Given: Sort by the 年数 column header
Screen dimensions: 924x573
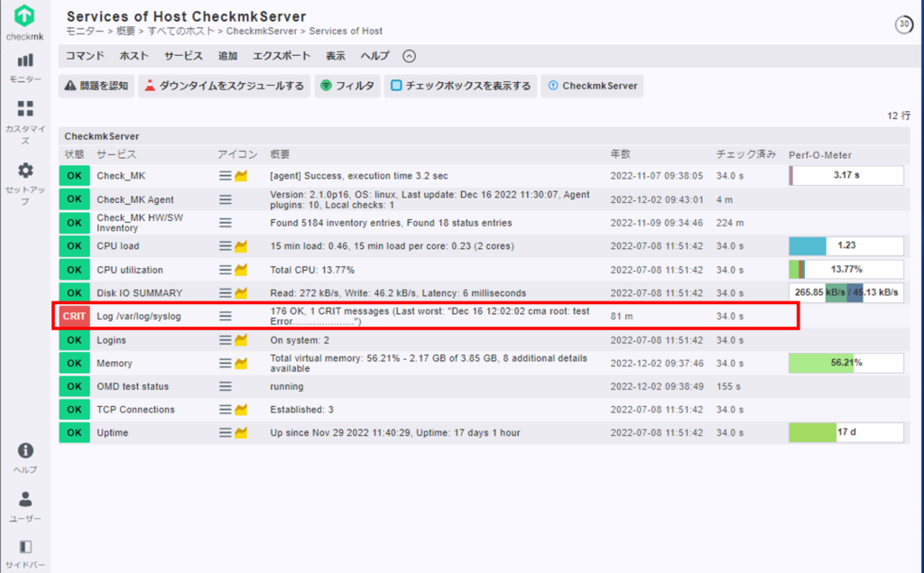Looking at the screenshot, I should 621,154.
